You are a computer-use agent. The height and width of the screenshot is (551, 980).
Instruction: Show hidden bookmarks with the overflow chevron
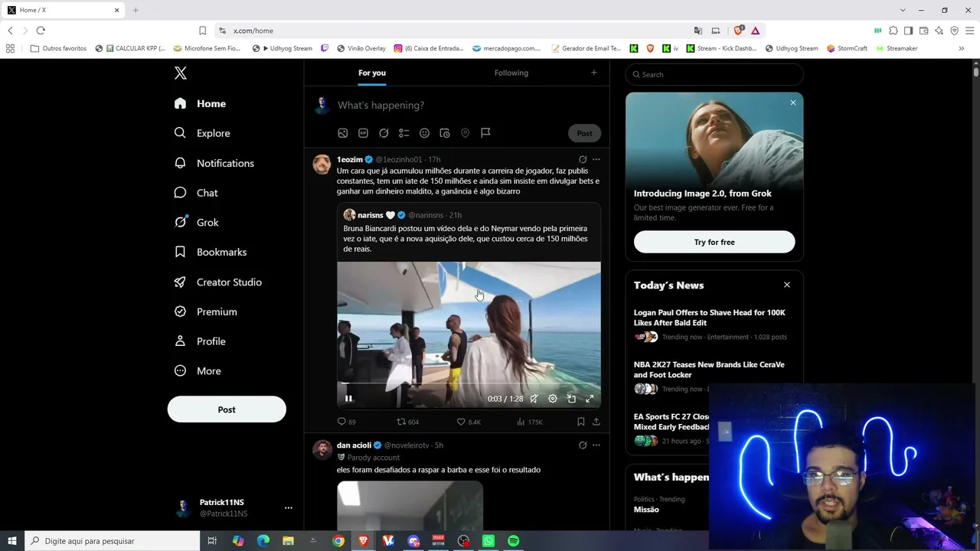click(962, 48)
